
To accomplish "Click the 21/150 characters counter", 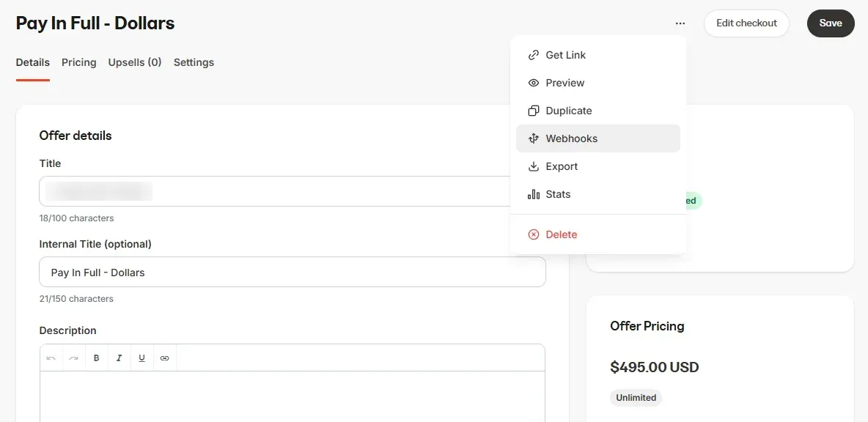I will [x=76, y=299].
